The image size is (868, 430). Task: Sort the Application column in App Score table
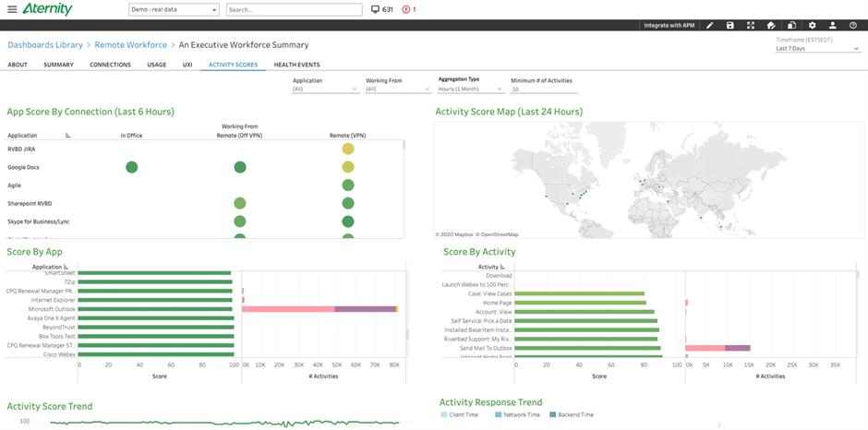[x=68, y=135]
